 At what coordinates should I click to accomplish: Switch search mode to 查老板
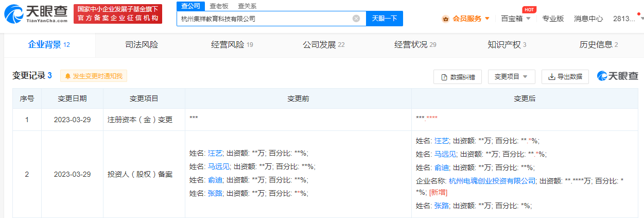tap(219, 6)
